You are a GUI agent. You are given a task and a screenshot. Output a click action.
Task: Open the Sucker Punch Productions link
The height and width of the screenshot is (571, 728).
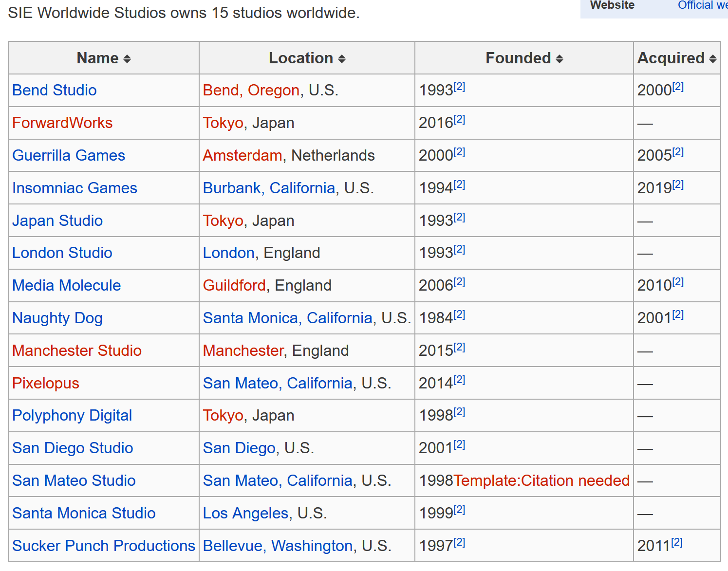click(x=104, y=546)
